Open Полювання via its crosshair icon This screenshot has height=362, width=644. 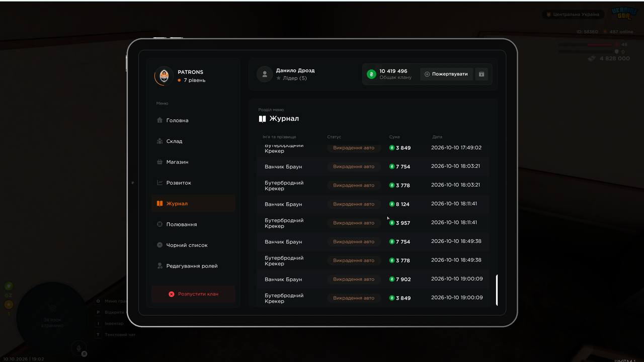click(x=159, y=224)
